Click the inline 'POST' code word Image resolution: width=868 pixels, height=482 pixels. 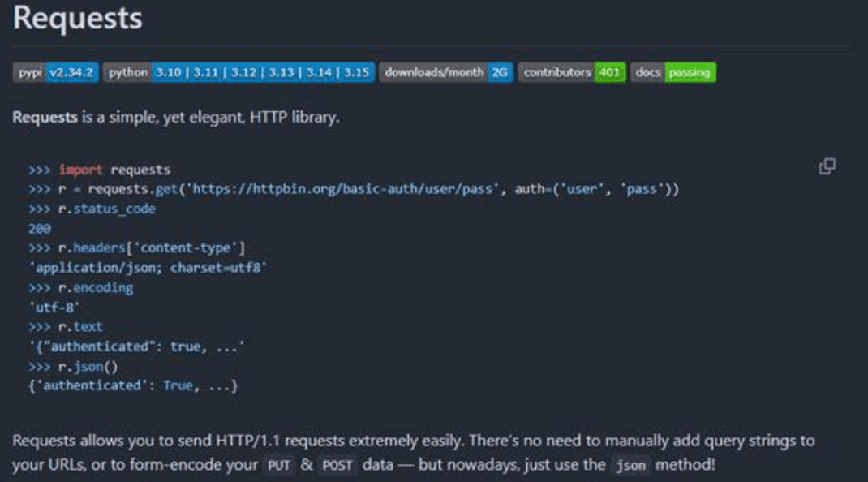(337, 466)
